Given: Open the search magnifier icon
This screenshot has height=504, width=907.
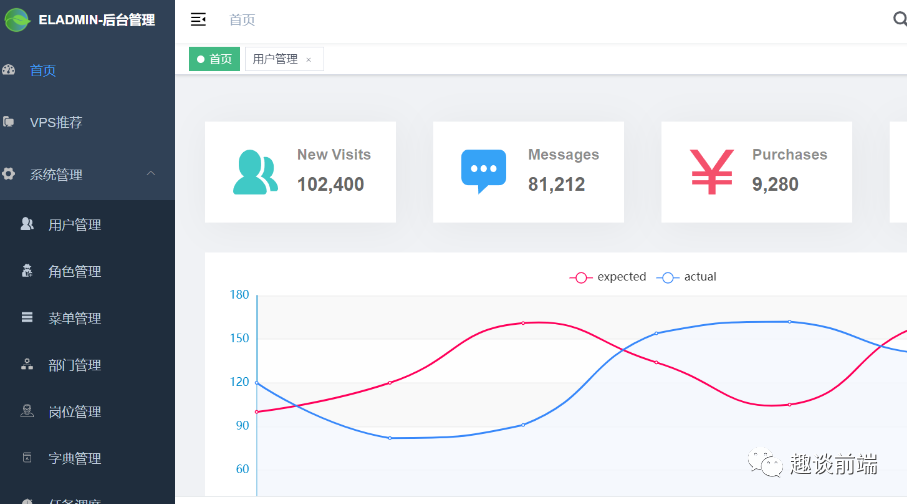Looking at the screenshot, I should pyautogui.click(x=900, y=19).
